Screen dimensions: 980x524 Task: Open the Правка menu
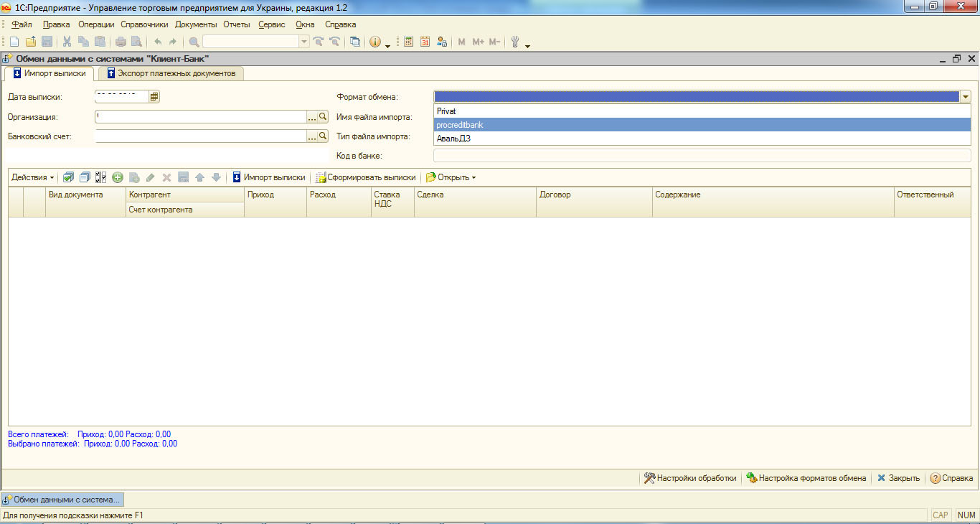[x=57, y=24]
